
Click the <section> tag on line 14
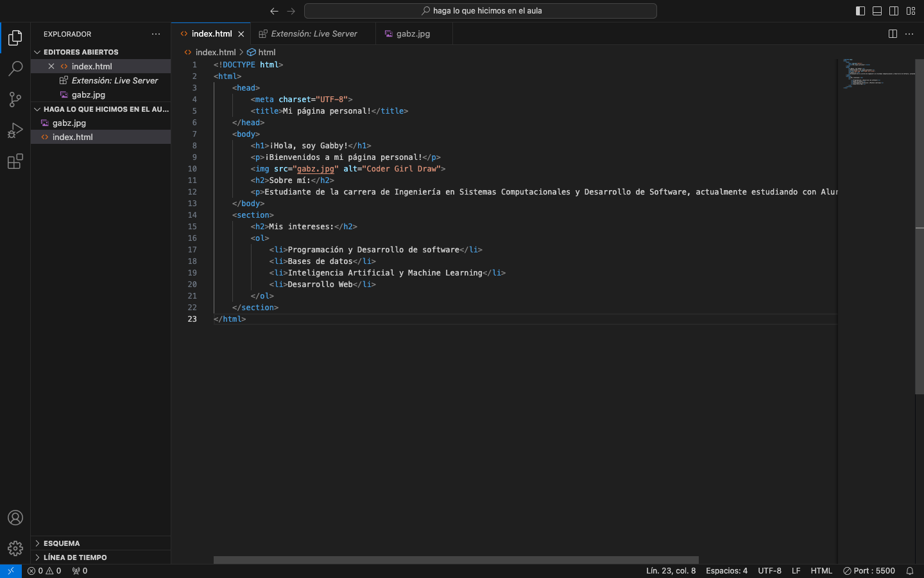click(x=253, y=215)
